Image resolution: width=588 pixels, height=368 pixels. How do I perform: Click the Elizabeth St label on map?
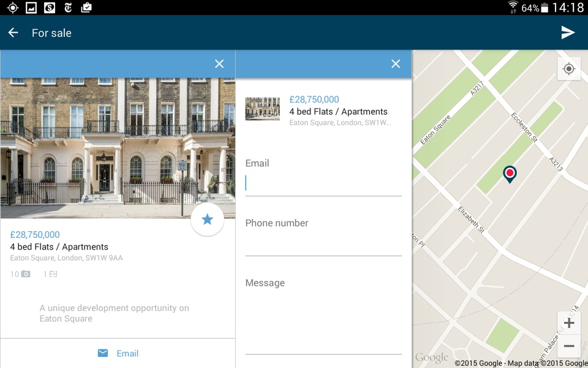pos(471,220)
